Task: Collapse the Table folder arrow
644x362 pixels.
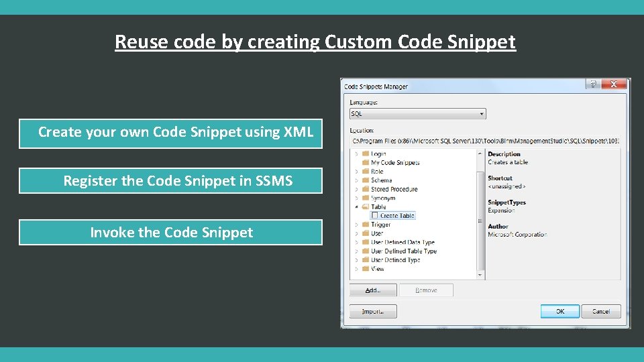Action: (356, 207)
